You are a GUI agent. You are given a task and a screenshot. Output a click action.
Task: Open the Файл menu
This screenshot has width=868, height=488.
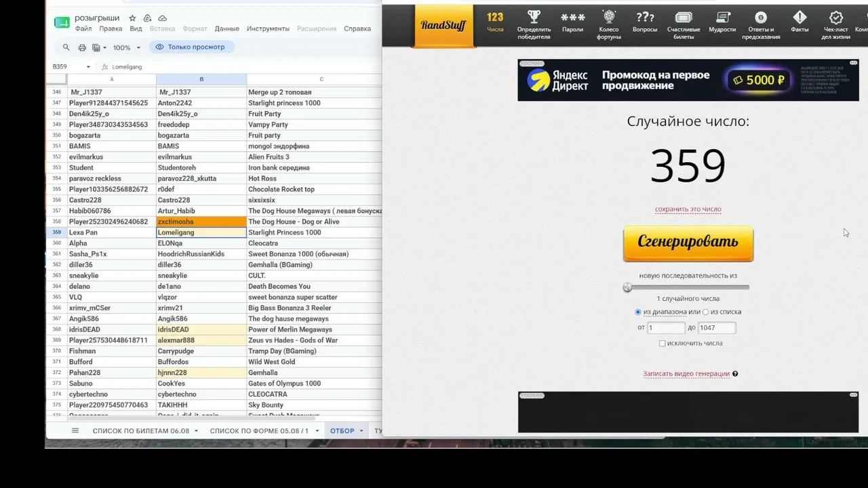pos(83,28)
